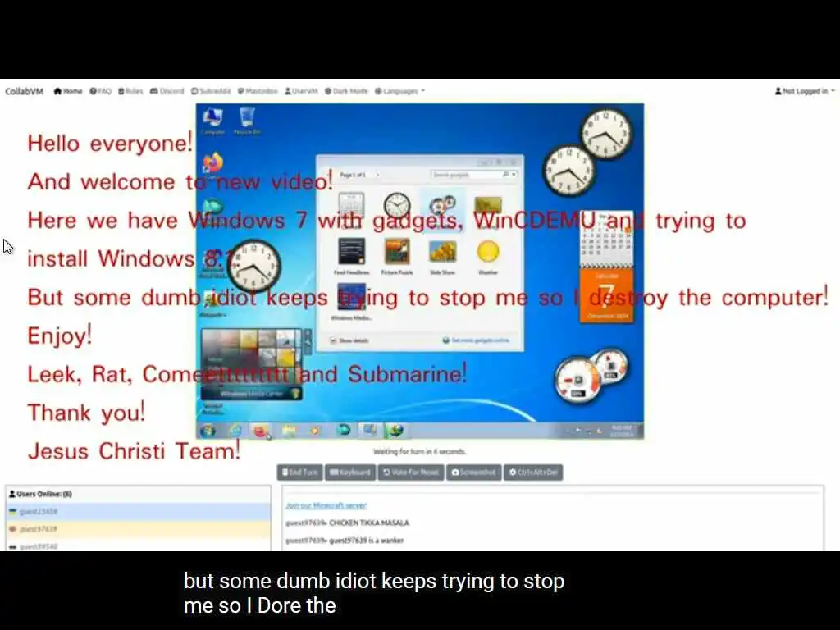Image resolution: width=840 pixels, height=630 pixels.
Task: Toggle Dark Mode in the navbar
Action: (346, 91)
